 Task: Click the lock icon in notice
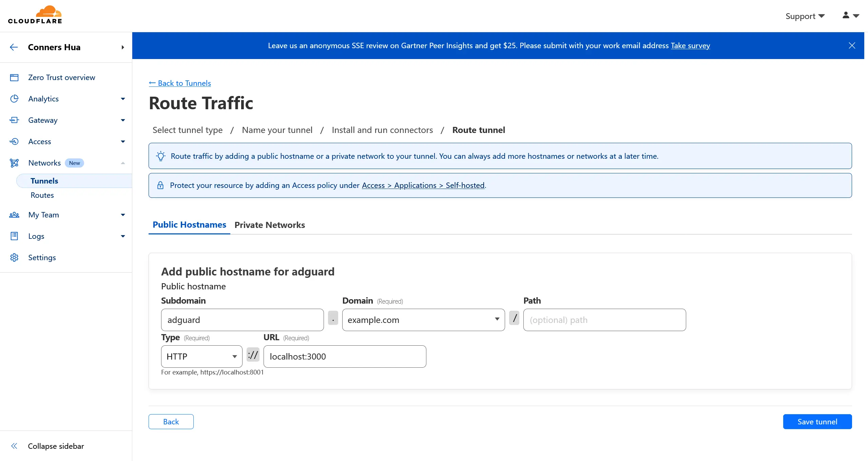[x=160, y=185]
